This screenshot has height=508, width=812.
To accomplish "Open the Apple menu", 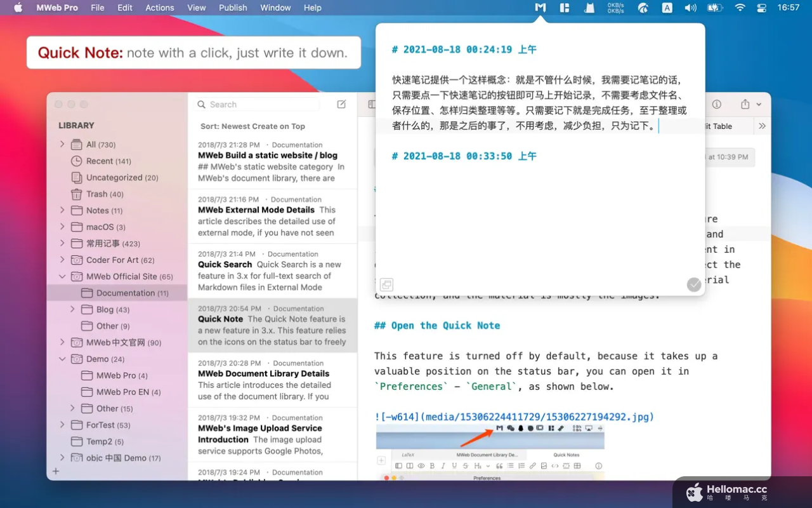I will 18,8.
